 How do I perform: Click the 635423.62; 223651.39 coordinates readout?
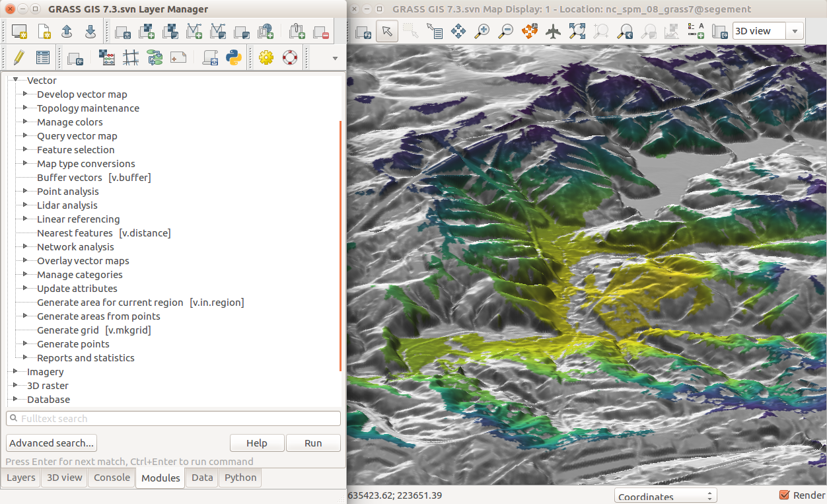pyautogui.click(x=394, y=495)
